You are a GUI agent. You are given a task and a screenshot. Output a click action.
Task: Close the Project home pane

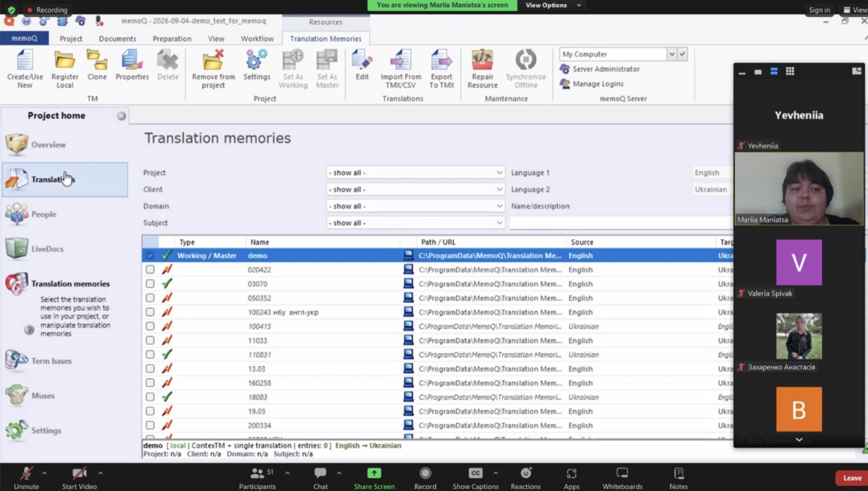pos(122,116)
